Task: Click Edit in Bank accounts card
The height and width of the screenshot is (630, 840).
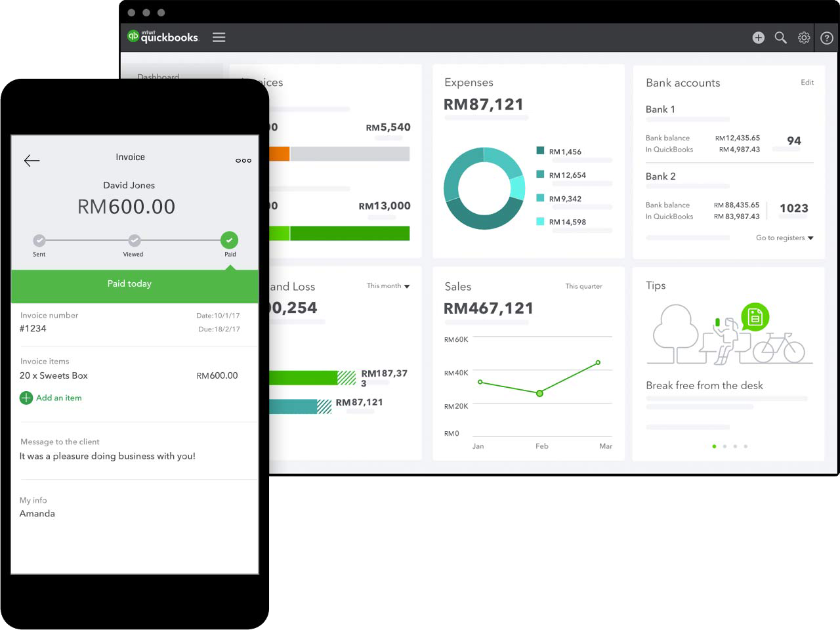Action: coord(807,82)
